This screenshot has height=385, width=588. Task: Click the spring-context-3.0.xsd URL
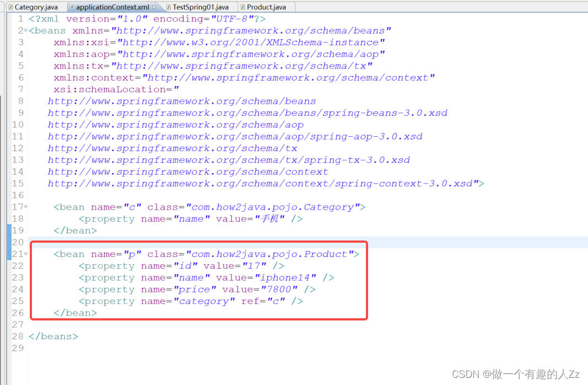[x=260, y=184]
